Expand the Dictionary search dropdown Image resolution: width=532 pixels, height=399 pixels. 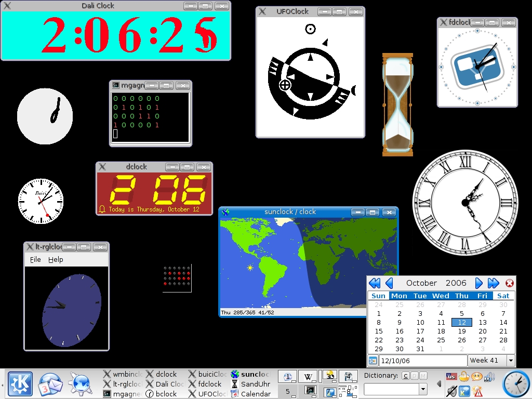(x=423, y=389)
